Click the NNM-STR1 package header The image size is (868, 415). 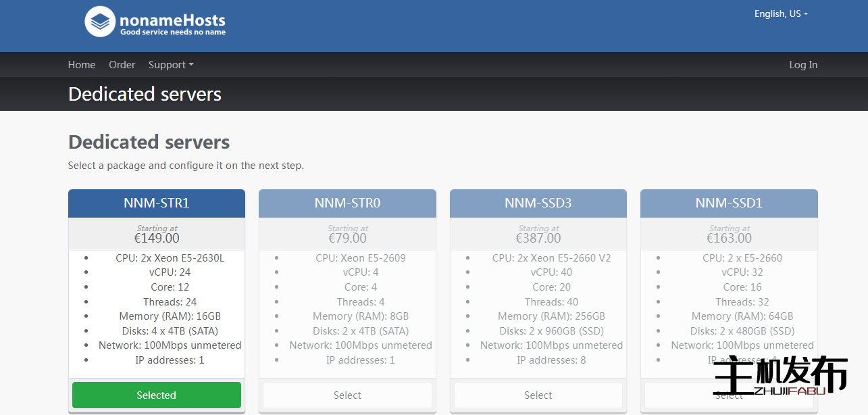click(x=156, y=203)
